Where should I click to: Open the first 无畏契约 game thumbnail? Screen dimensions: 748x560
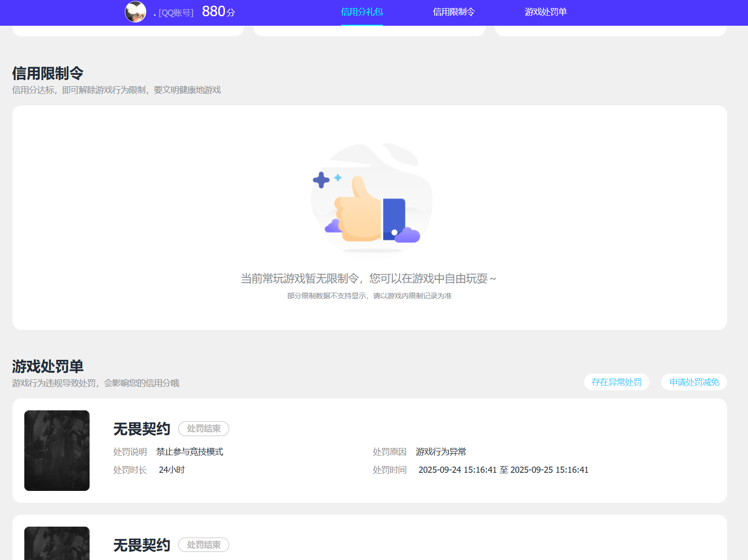tap(57, 450)
